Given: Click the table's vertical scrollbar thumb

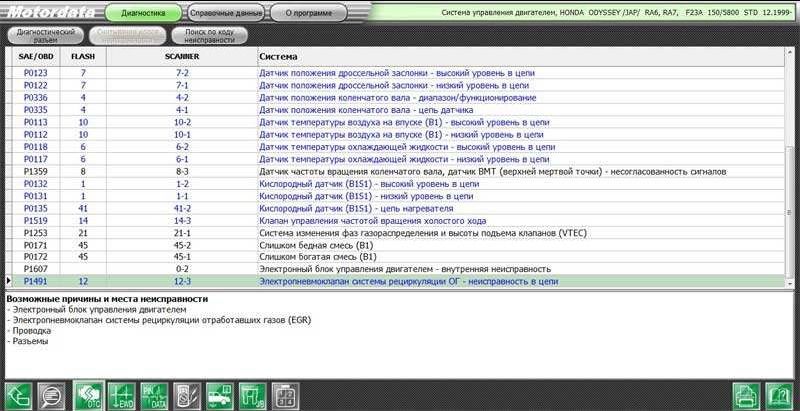Looking at the screenshot, I should (x=790, y=214).
